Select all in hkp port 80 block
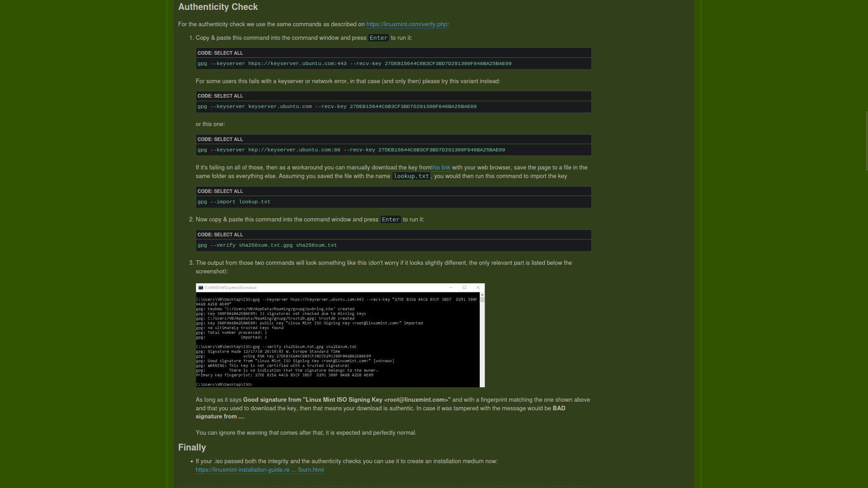This screenshot has height=488, width=868. (x=229, y=139)
